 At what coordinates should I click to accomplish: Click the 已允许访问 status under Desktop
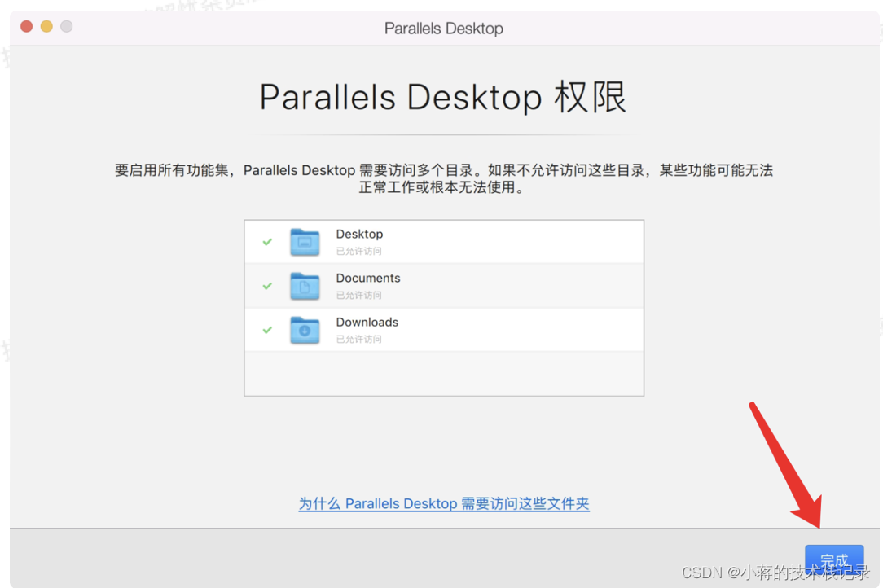pos(358,251)
